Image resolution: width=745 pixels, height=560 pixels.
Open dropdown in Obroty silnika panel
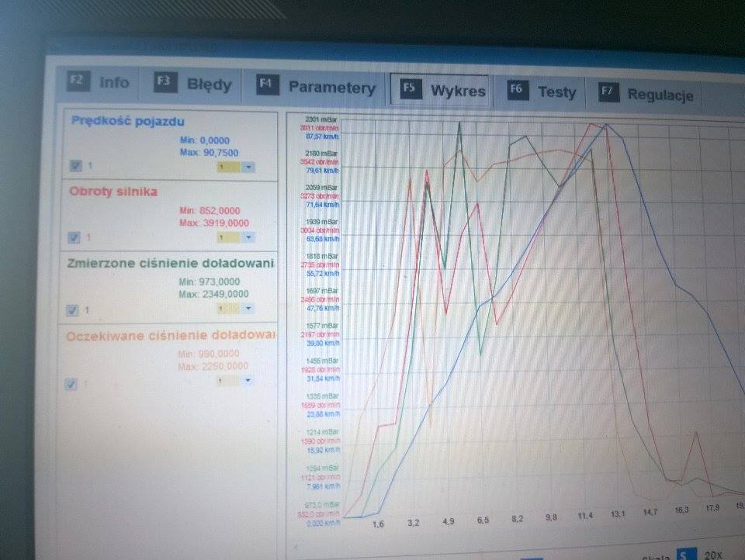(248, 237)
